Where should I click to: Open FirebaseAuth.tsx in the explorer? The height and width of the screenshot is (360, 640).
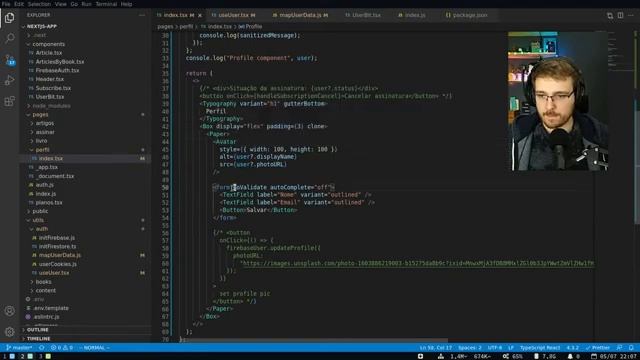57,71
